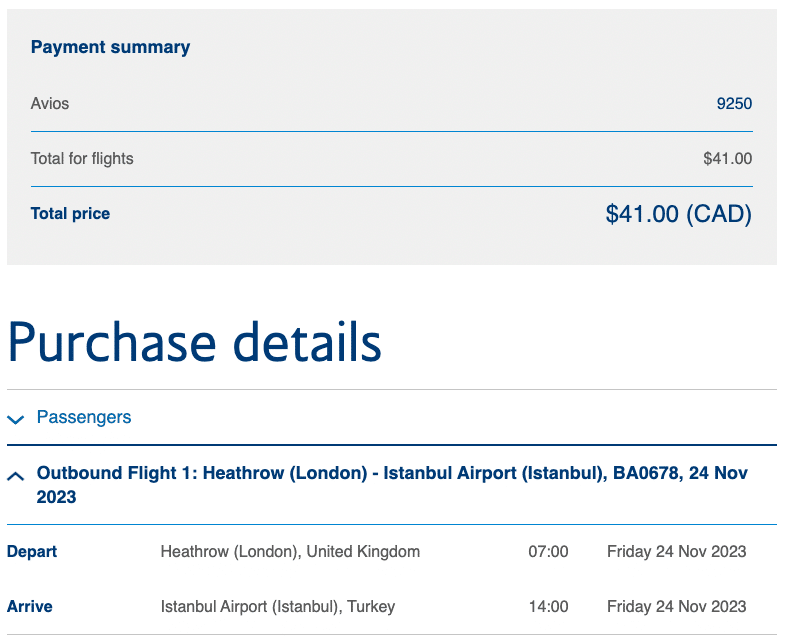The width and height of the screenshot is (785, 641).
Task: Select the $41.00 (CAD) total price
Action: click(678, 214)
